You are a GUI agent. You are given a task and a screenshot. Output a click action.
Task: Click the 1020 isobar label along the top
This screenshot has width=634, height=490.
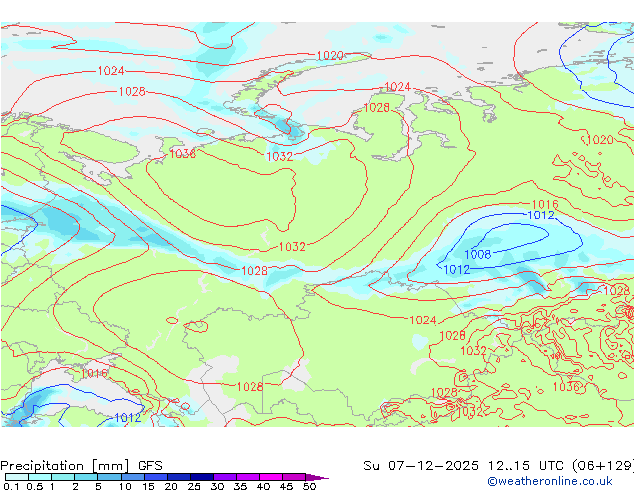click(330, 55)
